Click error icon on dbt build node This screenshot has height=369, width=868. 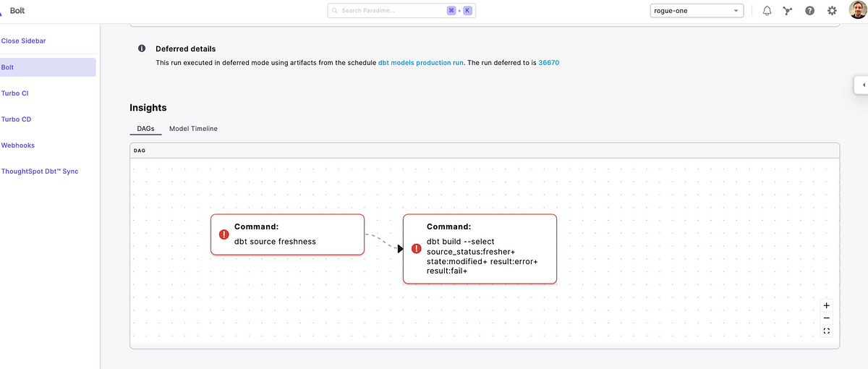(x=416, y=249)
